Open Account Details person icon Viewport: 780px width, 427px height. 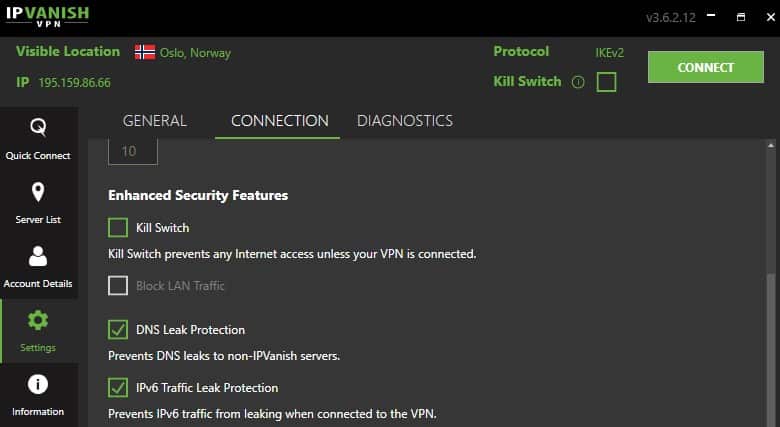click(38, 256)
